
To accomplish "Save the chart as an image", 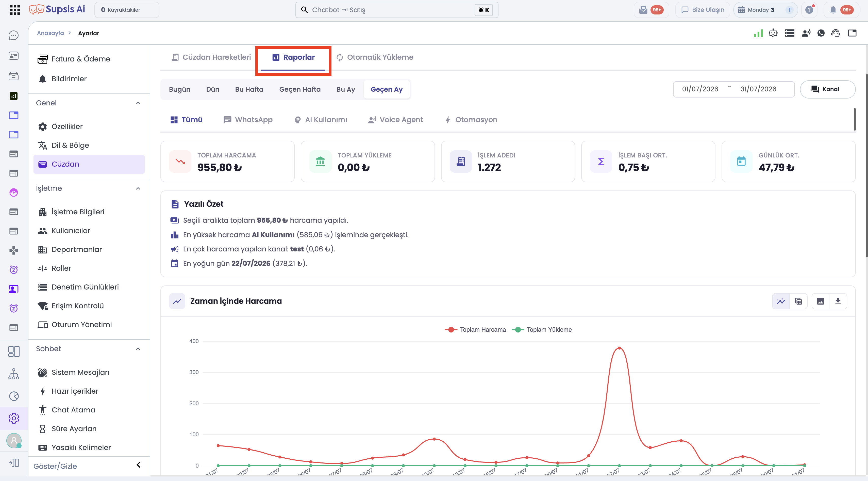I will 821,301.
